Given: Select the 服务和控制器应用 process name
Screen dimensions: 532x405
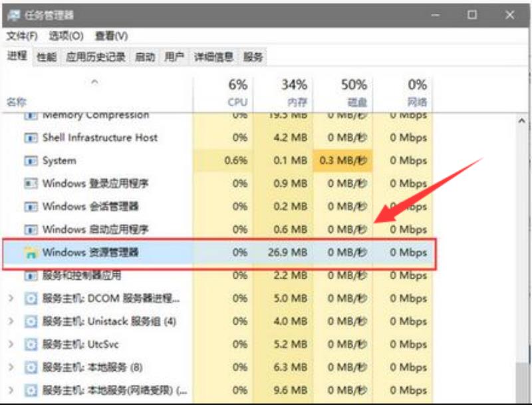Looking at the screenshot, I should click(82, 276).
